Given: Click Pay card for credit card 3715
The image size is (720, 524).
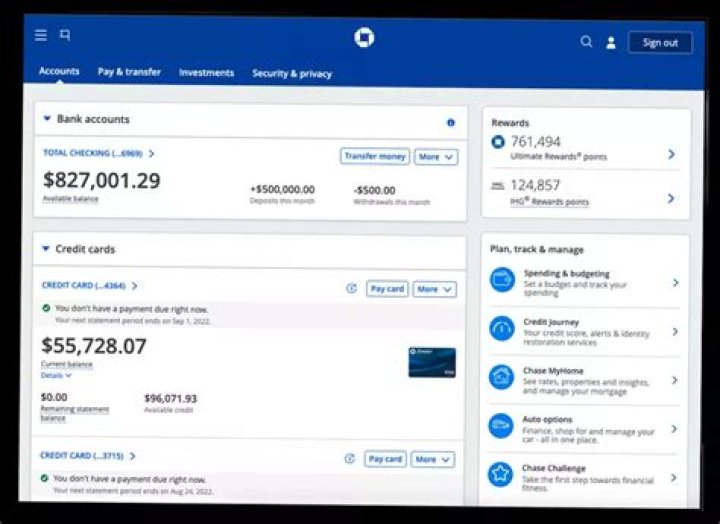Looking at the screenshot, I should click(x=385, y=459).
